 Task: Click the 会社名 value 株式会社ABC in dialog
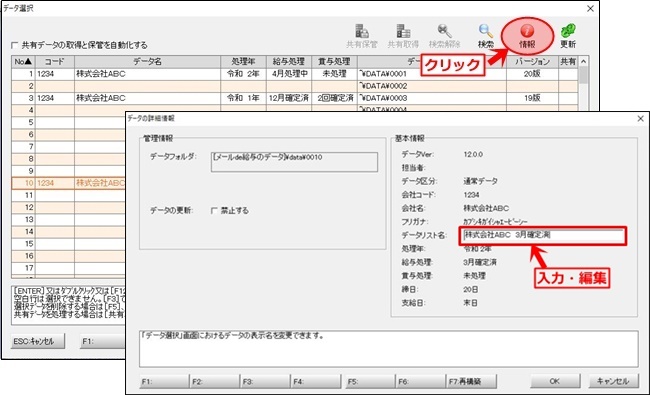click(486, 208)
